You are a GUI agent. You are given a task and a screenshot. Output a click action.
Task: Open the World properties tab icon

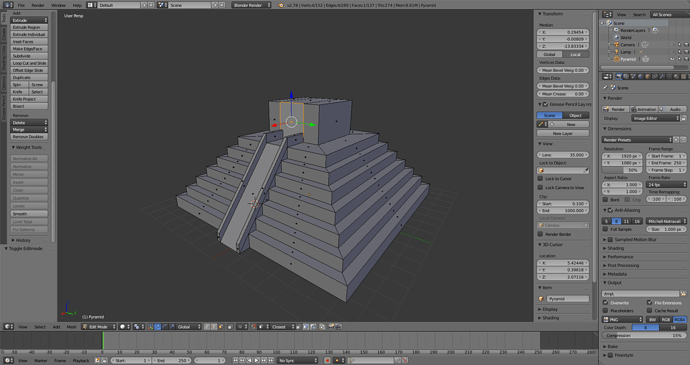click(641, 77)
